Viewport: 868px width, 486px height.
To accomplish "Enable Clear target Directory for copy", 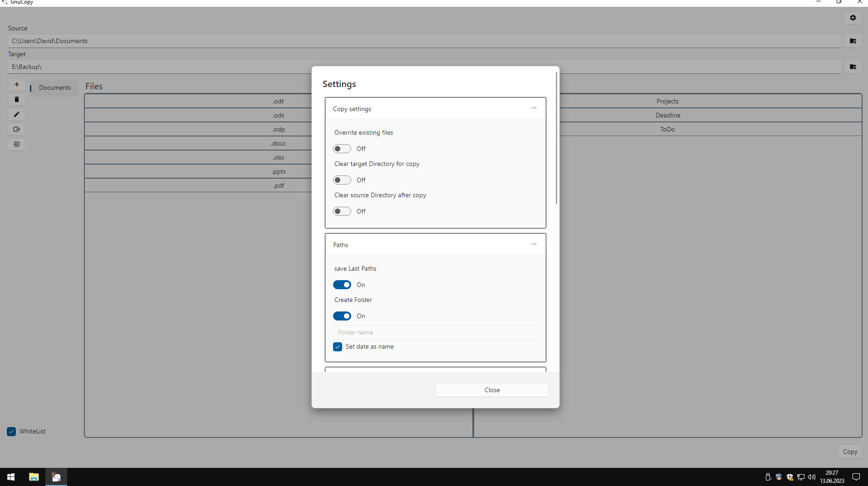I will [x=342, y=180].
